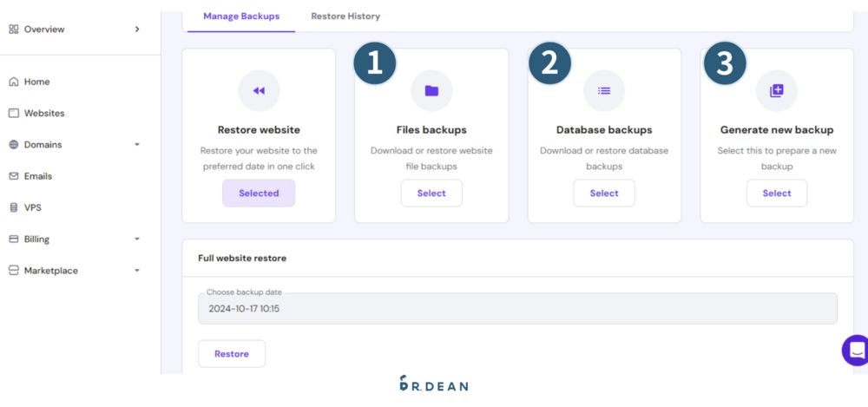Click the VPS server icon

coord(14,207)
